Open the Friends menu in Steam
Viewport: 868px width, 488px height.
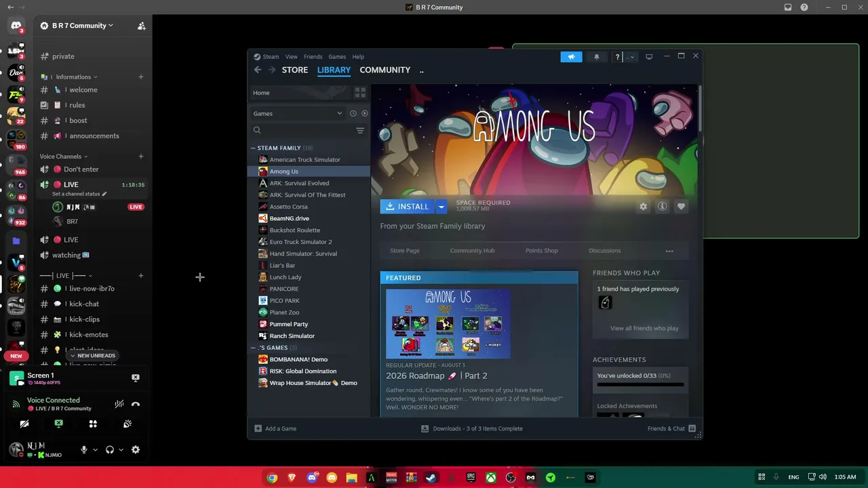pos(313,57)
